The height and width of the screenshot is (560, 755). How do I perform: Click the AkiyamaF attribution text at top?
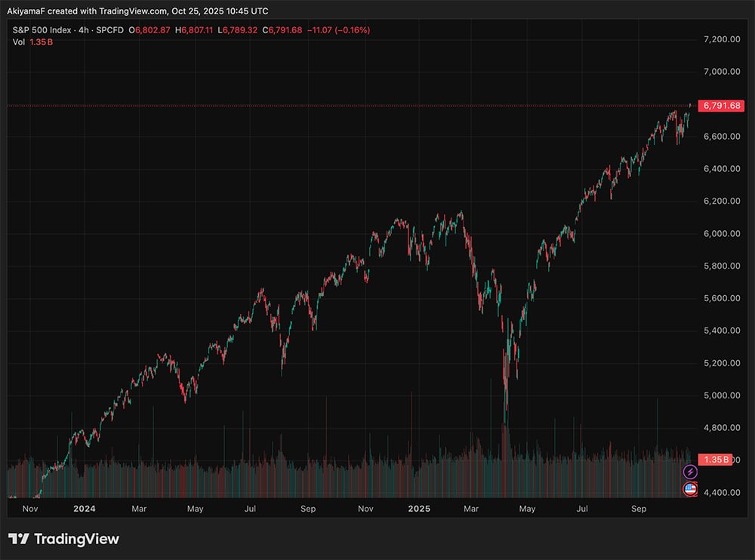pyautogui.click(x=28, y=9)
